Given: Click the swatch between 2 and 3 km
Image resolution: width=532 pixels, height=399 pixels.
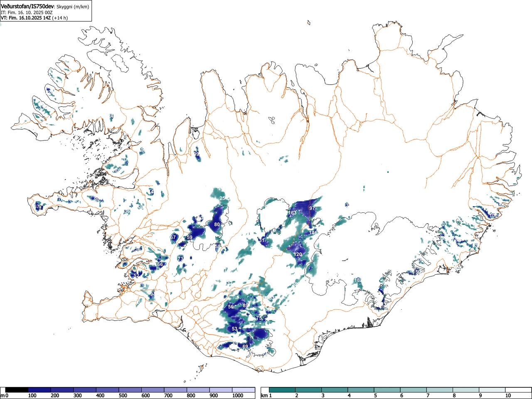Looking at the screenshot, I should click(309, 390).
